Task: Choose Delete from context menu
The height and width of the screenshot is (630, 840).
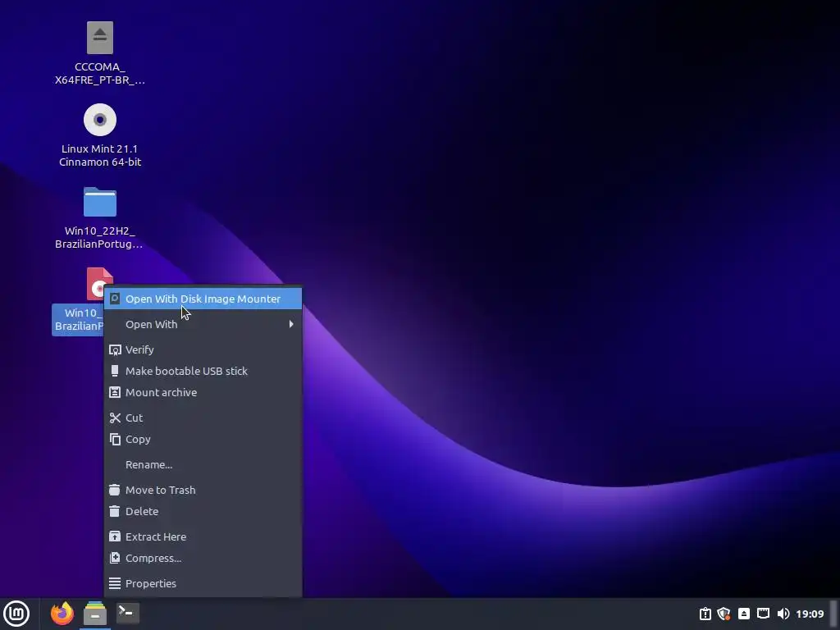Action: pos(203,512)
